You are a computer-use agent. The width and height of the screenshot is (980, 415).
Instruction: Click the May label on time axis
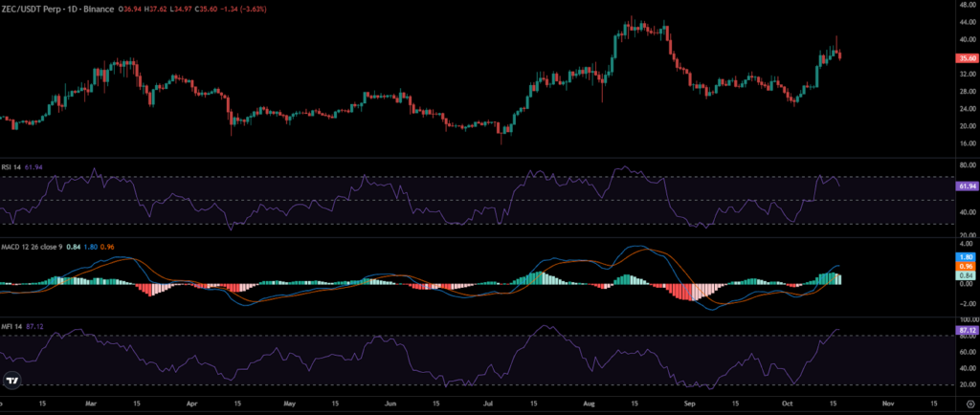289,404
